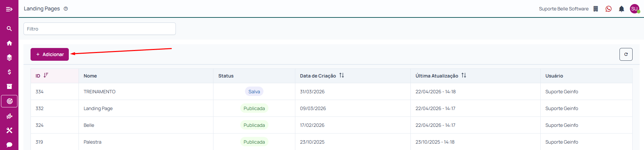Open the layers stack sidebar icon
The height and width of the screenshot is (150, 644).
coord(9,58)
